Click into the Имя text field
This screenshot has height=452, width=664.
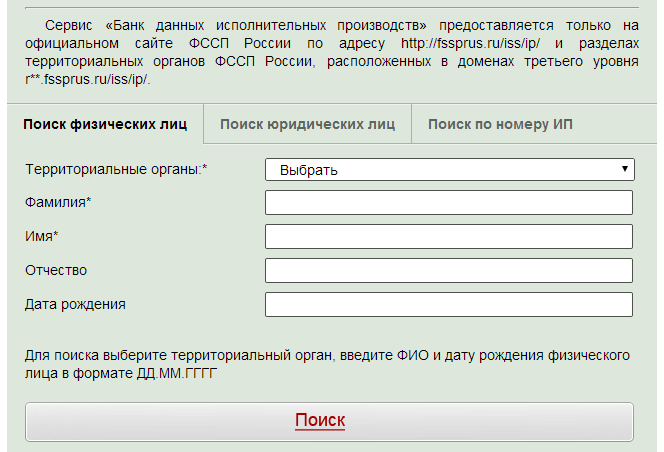coord(449,236)
